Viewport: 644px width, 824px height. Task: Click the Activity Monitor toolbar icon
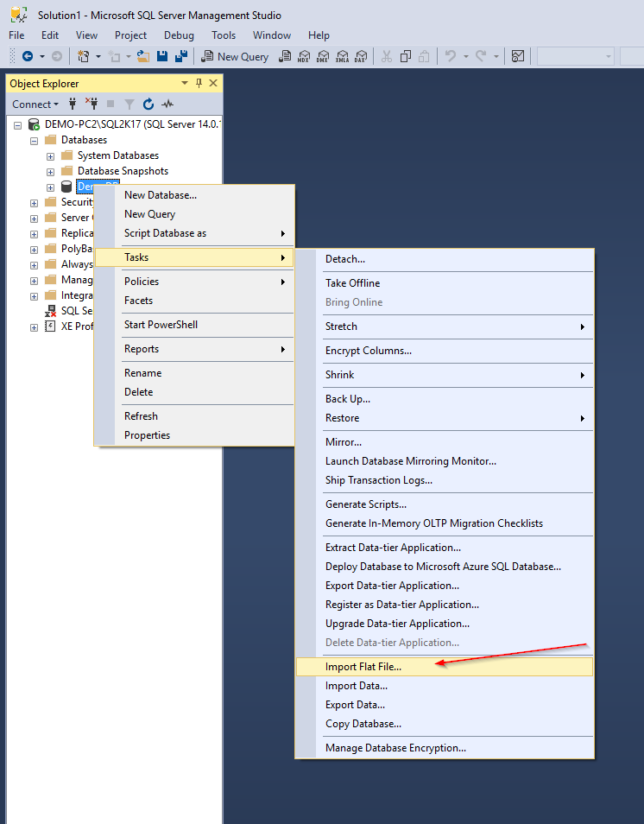[x=518, y=56]
